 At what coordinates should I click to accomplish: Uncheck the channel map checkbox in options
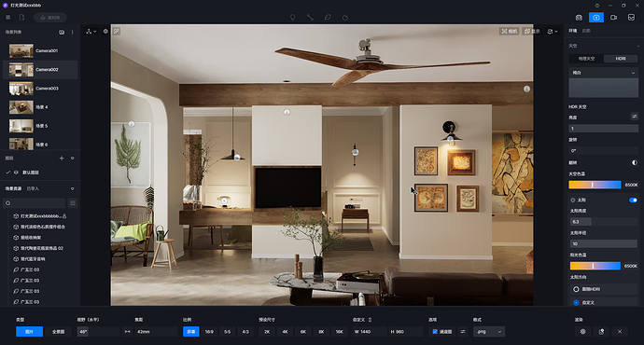[x=435, y=331]
